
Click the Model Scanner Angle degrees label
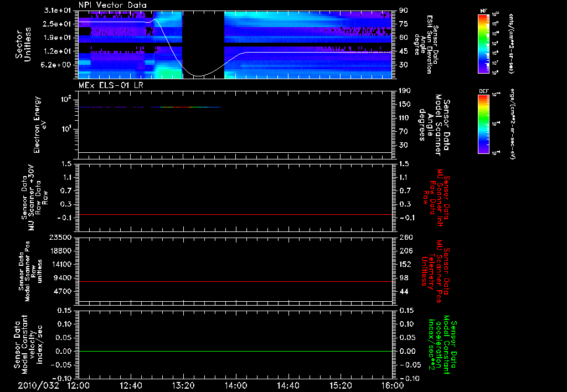435,125
